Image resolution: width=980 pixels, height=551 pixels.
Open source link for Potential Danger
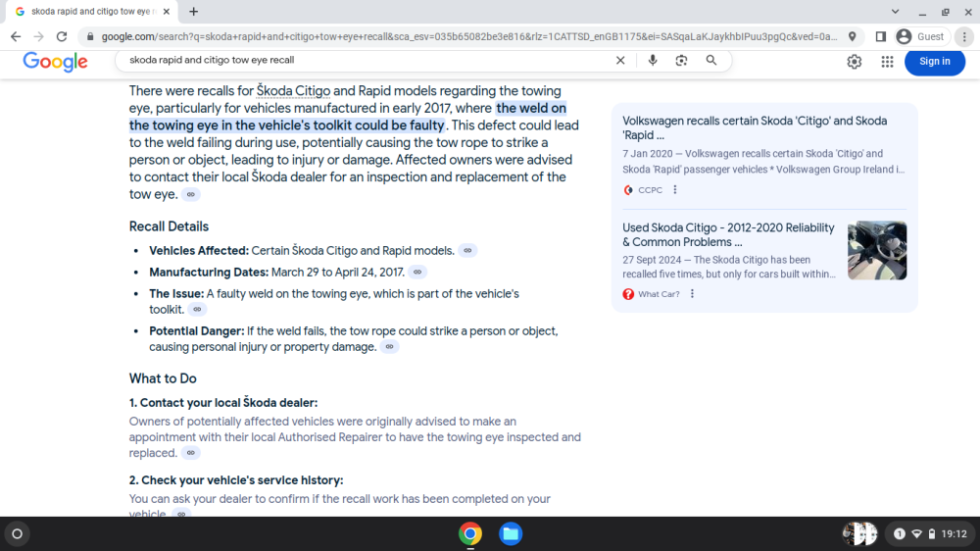[389, 346]
